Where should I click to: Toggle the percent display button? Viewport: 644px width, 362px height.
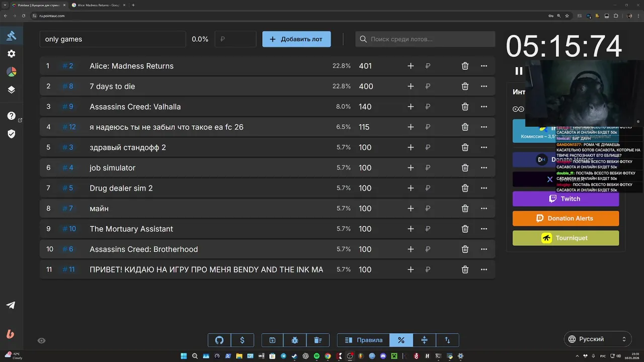(401, 340)
